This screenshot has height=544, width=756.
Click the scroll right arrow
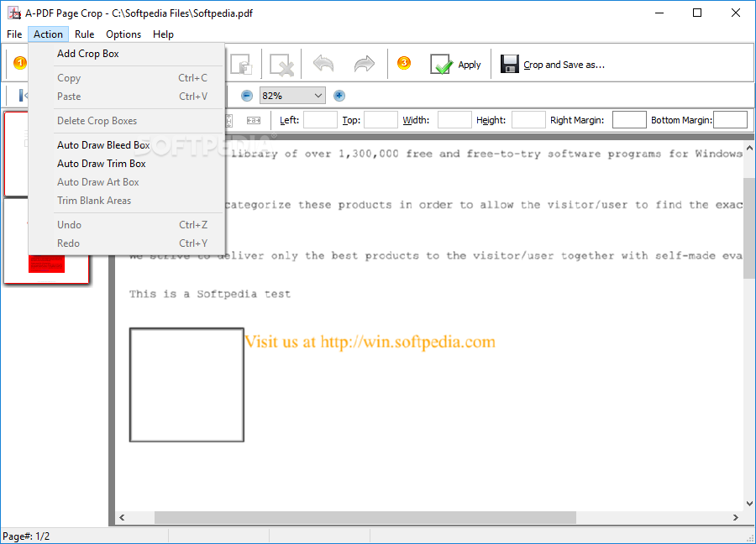[735, 517]
